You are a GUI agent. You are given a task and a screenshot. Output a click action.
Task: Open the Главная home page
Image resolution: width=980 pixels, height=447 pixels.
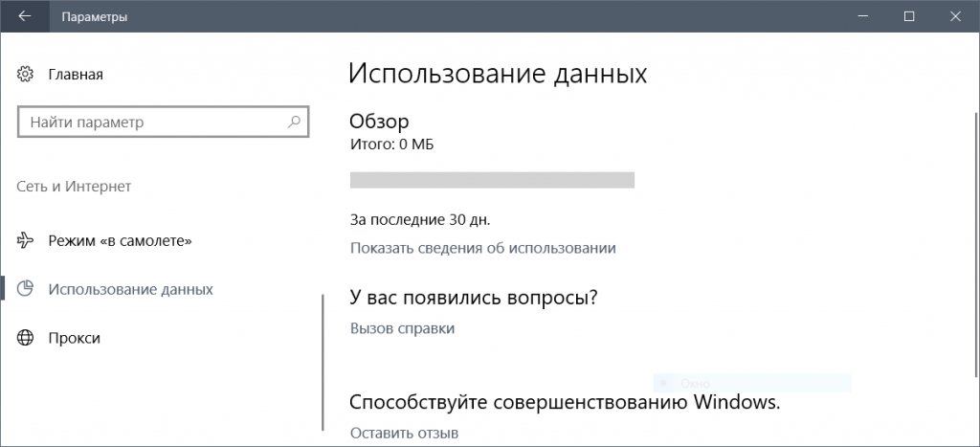[75, 74]
